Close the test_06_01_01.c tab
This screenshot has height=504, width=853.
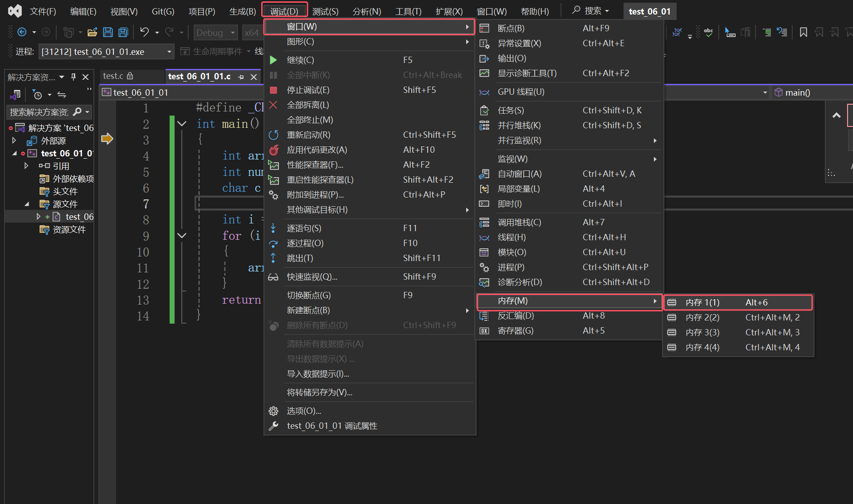click(x=254, y=77)
